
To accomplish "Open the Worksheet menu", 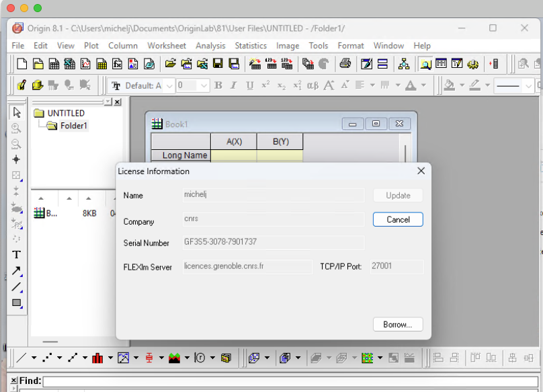I will coord(167,46).
